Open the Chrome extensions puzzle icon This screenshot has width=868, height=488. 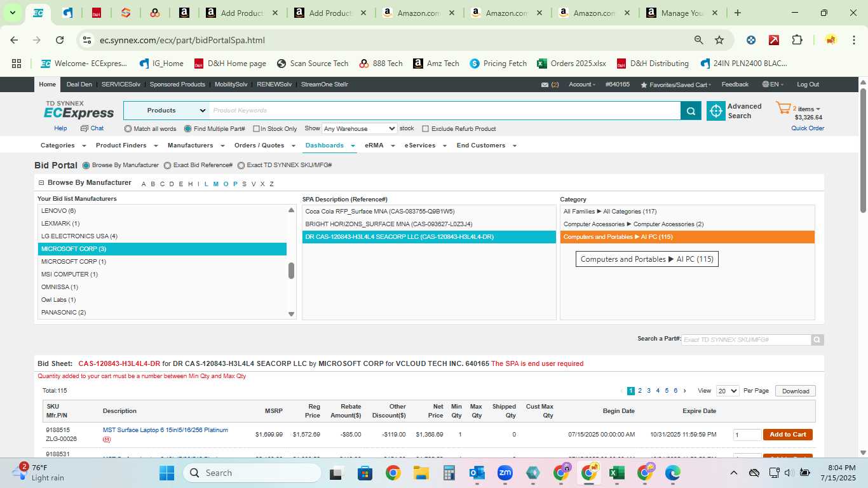[797, 40]
